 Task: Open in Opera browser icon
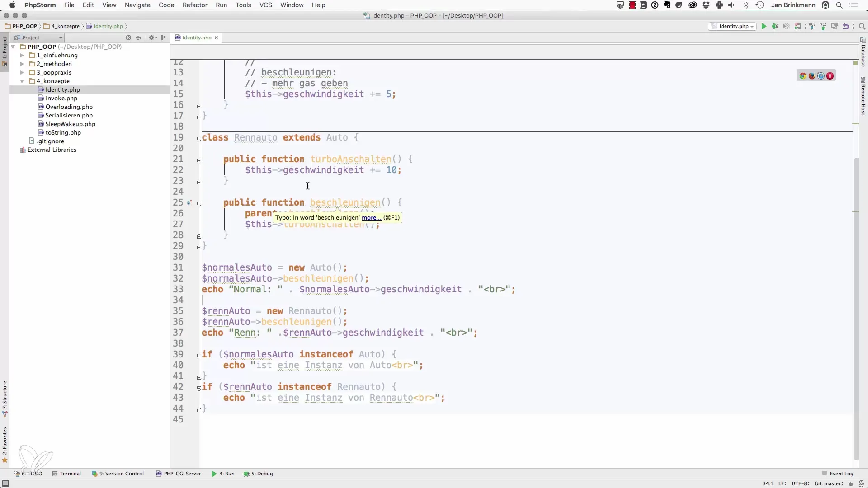[x=830, y=76]
